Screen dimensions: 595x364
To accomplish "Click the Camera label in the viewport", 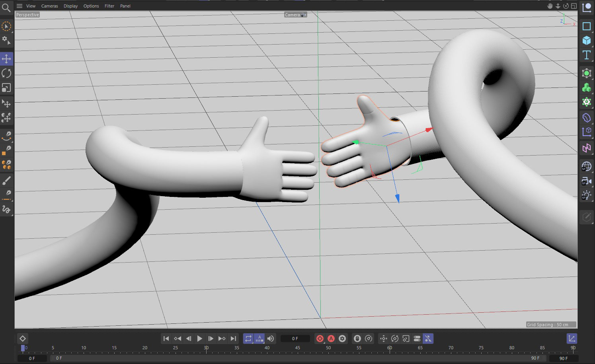I will (293, 15).
